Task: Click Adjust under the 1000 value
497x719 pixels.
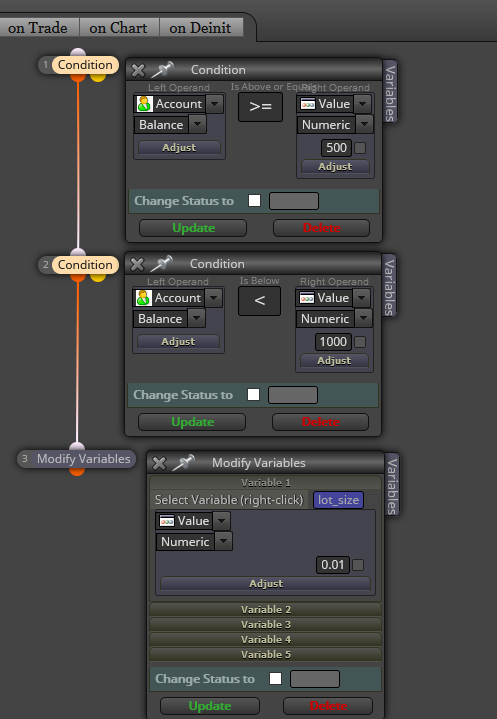Action: 334,360
